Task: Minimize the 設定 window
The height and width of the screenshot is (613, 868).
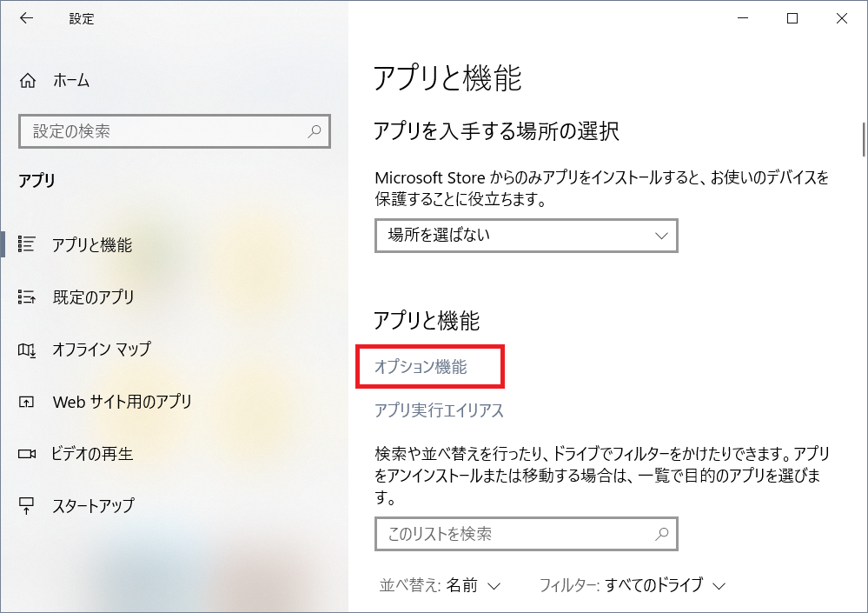Action: 743,18
